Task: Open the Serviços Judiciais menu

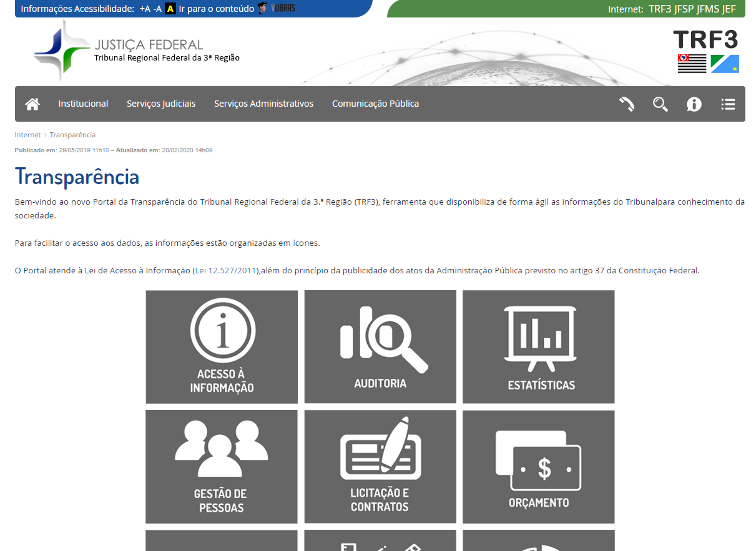Action: [x=161, y=104]
